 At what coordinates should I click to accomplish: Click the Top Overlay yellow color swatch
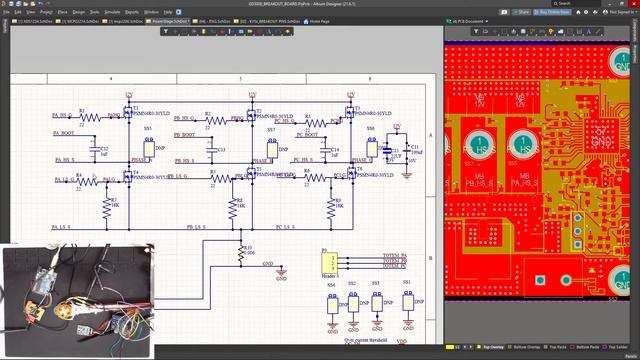pyautogui.click(x=479, y=347)
